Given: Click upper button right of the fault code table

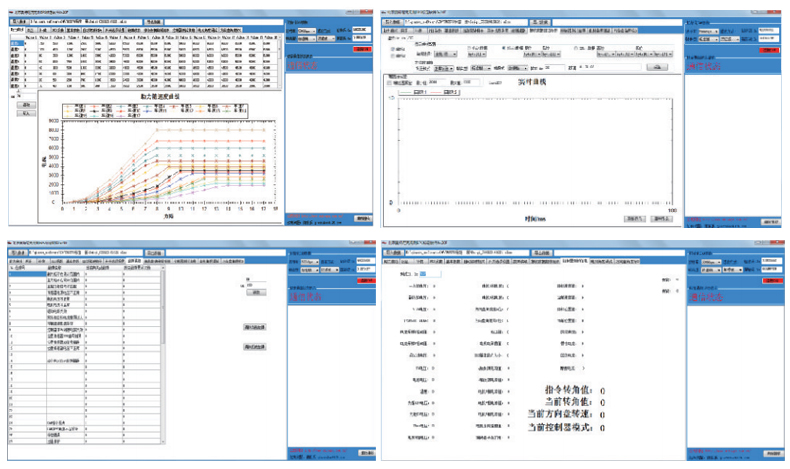Looking at the screenshot, I should click(254, 326).
